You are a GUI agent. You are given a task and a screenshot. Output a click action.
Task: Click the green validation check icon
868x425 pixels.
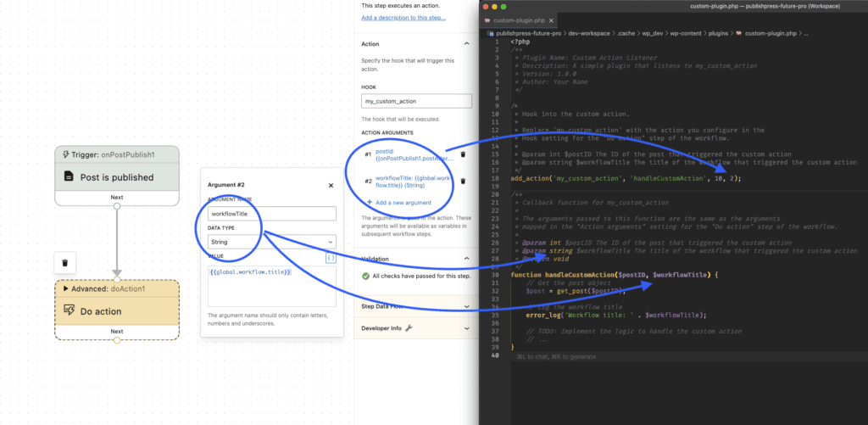pyautogui.click(x=365, y=277)
